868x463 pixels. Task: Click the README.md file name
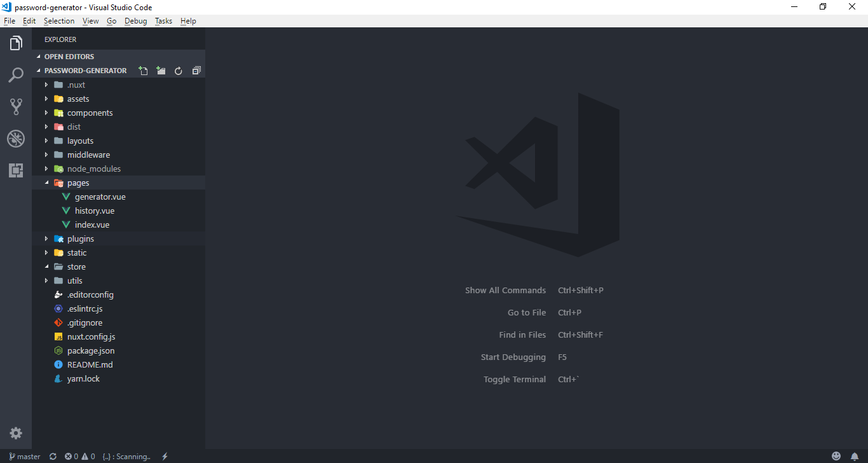90,364
